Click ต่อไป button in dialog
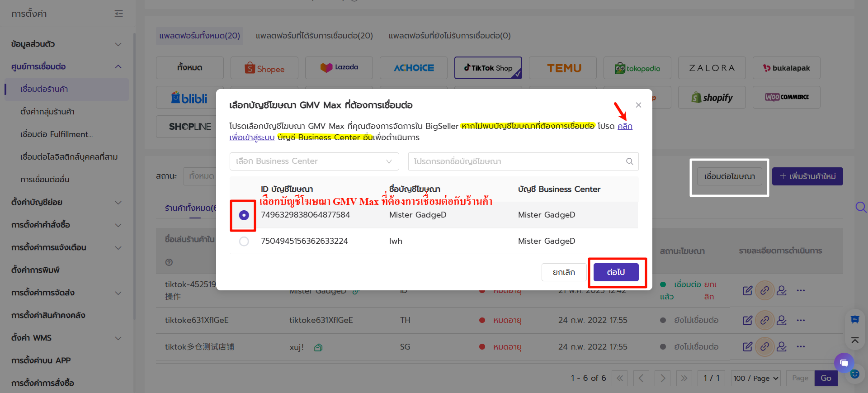 click(616, 272)
